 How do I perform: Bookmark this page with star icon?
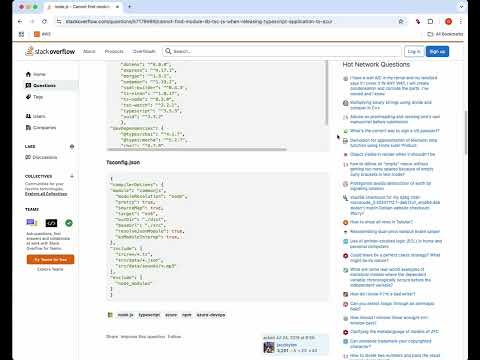click(401, 21)
